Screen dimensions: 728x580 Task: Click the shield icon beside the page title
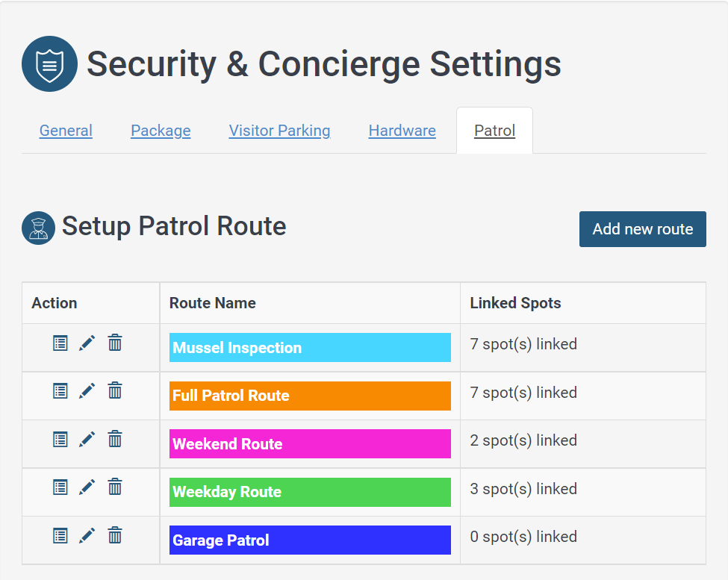point(50,64)
